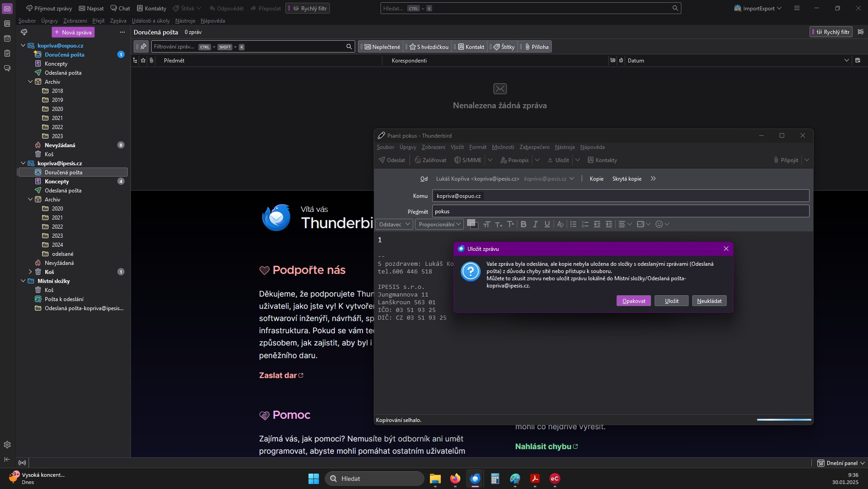Viewport: 868px width, 489px height.
Task: Click the remove text formatting icon
Action: 560,224
